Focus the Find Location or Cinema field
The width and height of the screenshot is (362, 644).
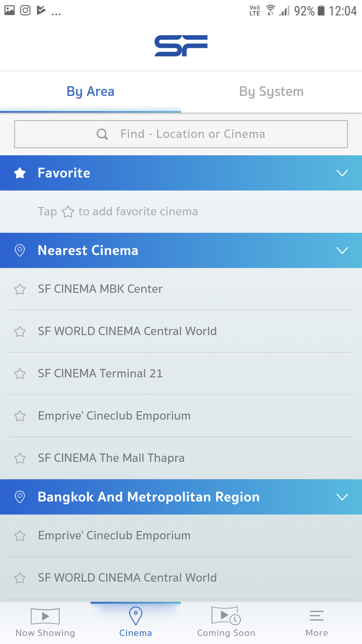[x=181, y=134]
